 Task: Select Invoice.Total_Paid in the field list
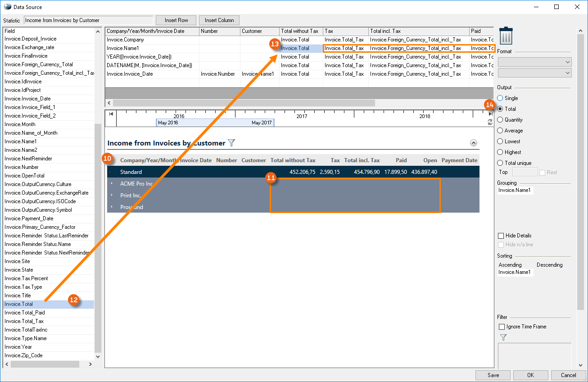click(25, 313)
